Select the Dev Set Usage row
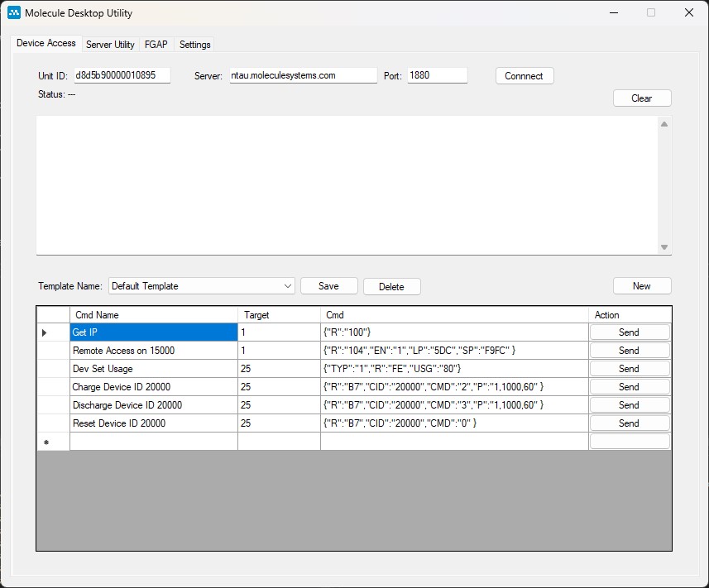This screenshot has height=588, width=709. click(x=153, y=368)
